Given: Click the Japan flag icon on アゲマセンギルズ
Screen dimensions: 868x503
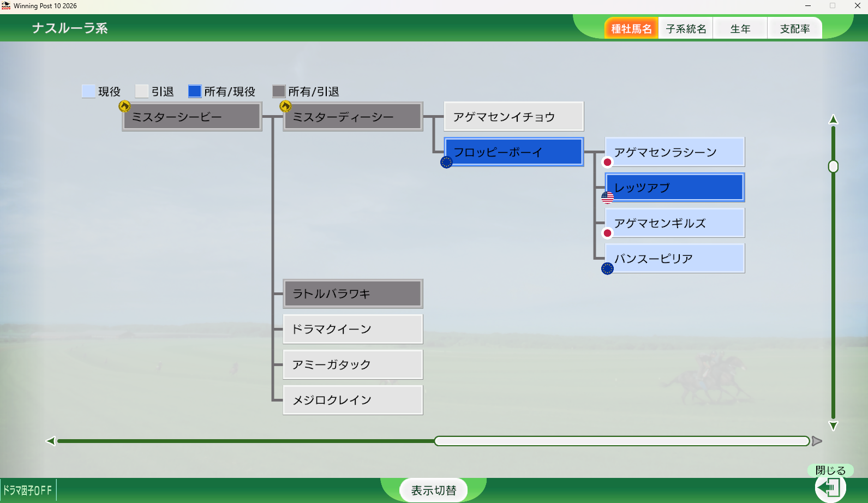Looking at the screenshot, I should coord(607,233).
